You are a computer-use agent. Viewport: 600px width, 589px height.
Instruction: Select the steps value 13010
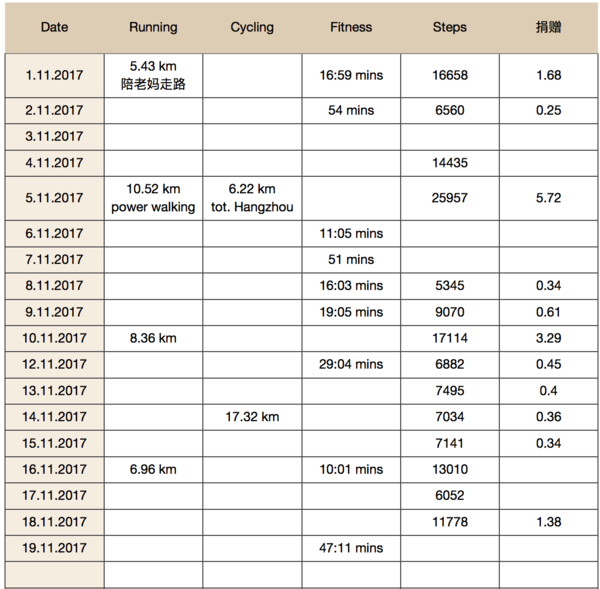pos(450,470)
